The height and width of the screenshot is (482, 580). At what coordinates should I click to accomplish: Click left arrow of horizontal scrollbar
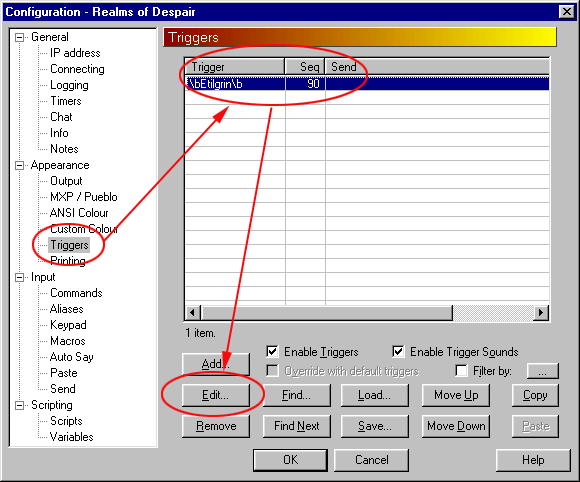pos(192,313)
